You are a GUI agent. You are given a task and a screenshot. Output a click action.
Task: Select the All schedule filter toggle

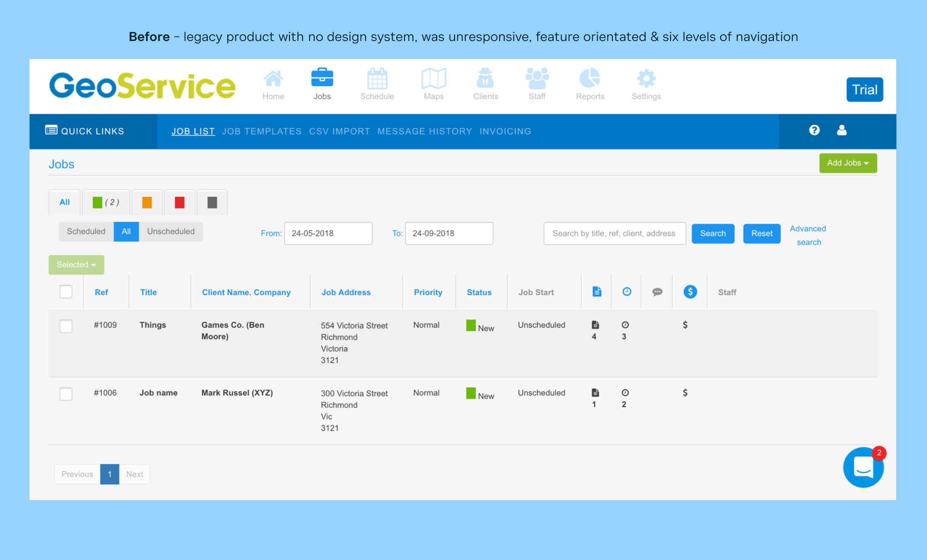[126, 232]
